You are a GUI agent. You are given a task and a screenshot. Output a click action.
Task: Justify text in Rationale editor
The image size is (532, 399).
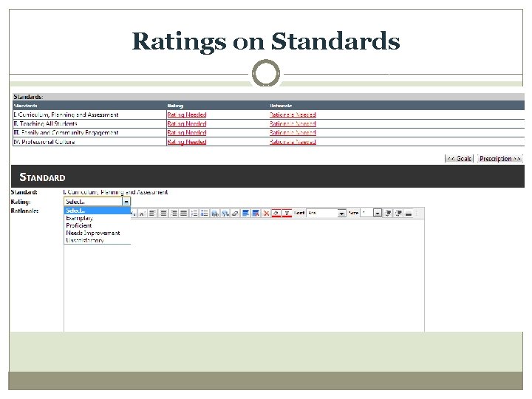tap(183, 213)
